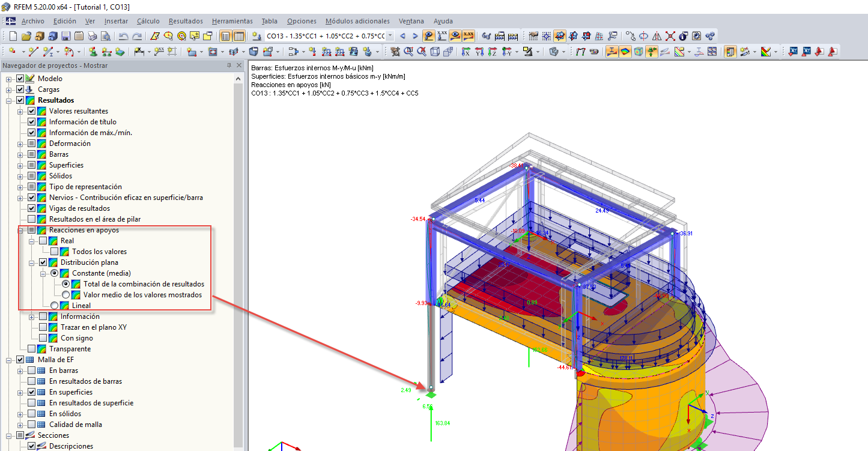The image size is (868, 451).
Task: Select the Calidad de malla tree item
Action: point(76,425)
